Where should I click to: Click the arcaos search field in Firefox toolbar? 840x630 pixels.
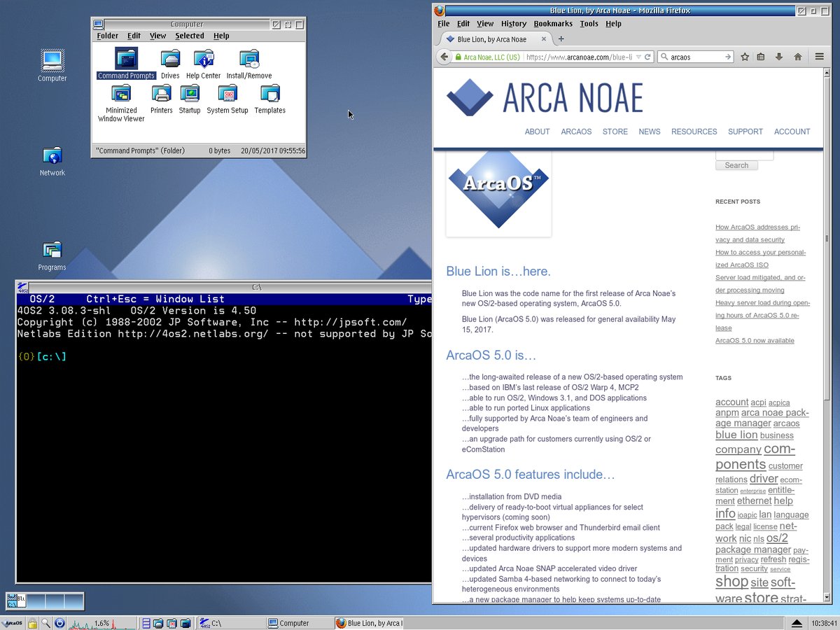coord(694,57)
